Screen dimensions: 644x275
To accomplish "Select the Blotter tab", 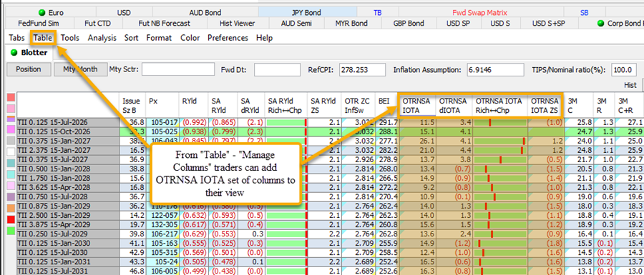I will 29,52.
